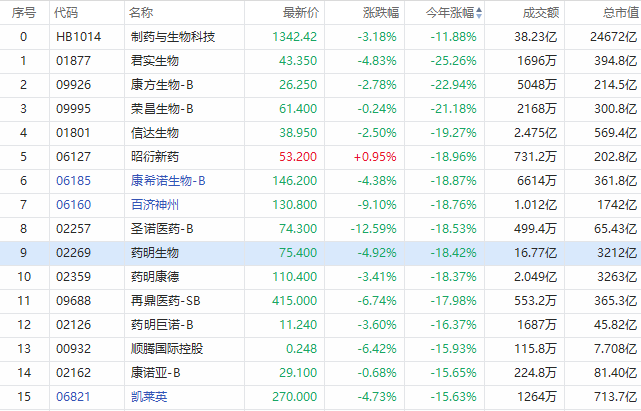The width and height of the screenshot is (641, 411).
Task: Click the -15.93% year change value
Action: 453,349
